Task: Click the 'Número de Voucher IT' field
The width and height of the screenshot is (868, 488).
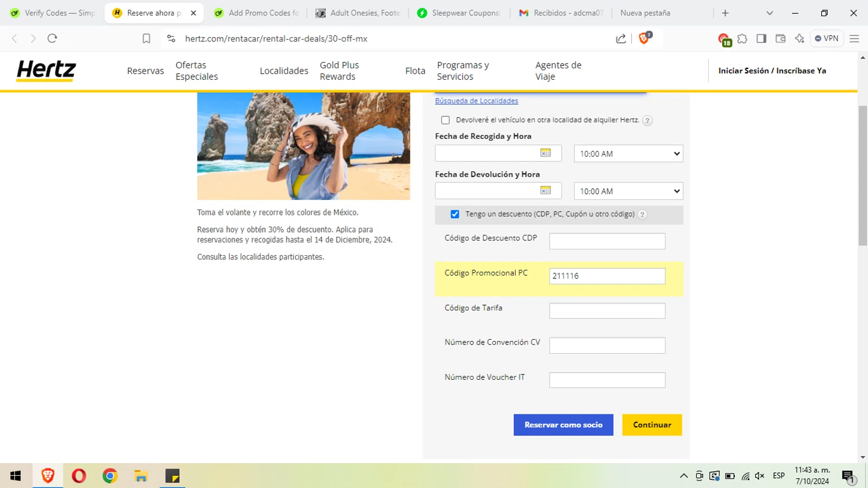Action: tap(607, 380)
